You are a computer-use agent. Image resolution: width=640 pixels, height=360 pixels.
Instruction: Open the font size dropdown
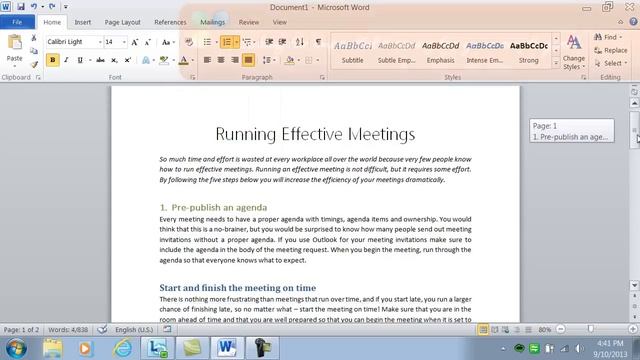(124, 42)
